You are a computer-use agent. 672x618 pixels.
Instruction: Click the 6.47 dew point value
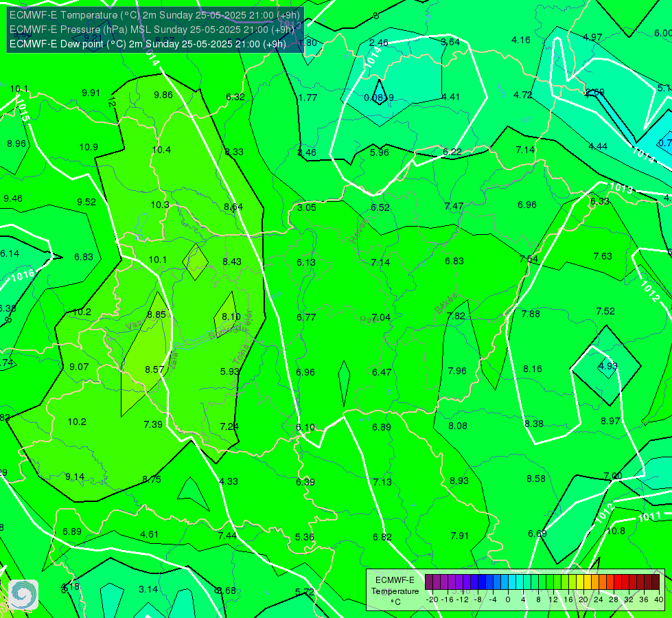[x=382, y=372]
